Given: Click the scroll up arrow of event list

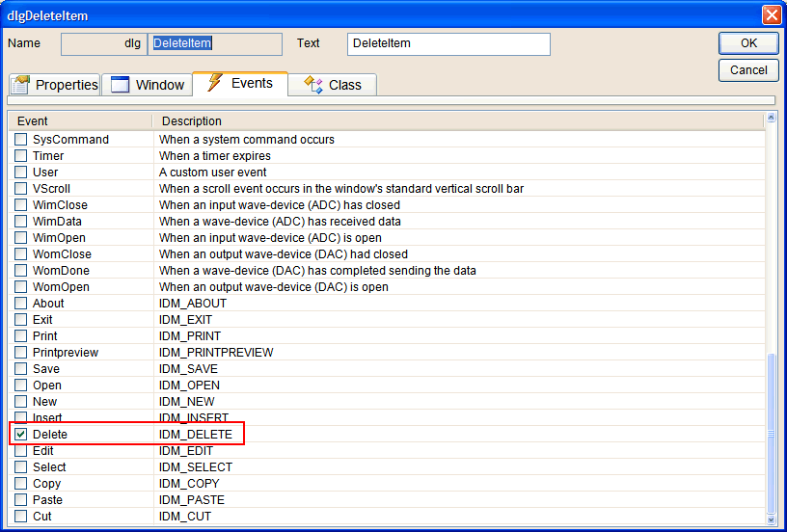Looking at the screenshot, I should pyautogui.click(x=772, y=118).
